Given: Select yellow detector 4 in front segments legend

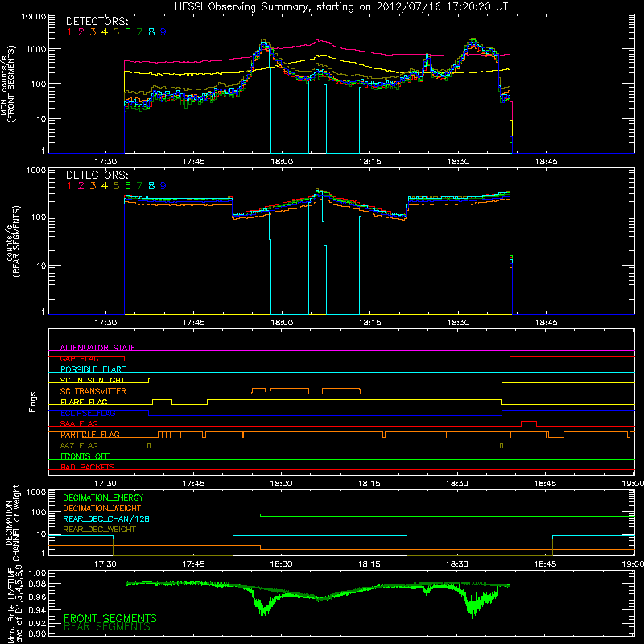Looking at the screenshot, I should pos(105,32).
